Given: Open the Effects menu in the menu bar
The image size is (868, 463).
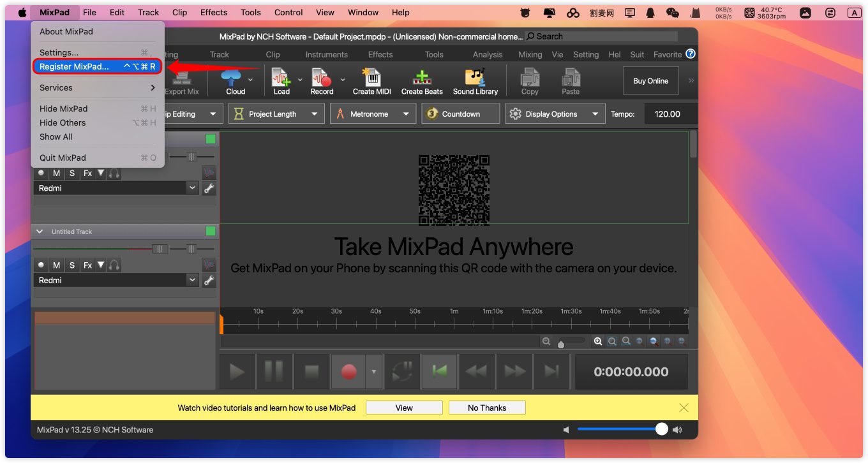Looking at the screenshot, I should tap(213, 12).
